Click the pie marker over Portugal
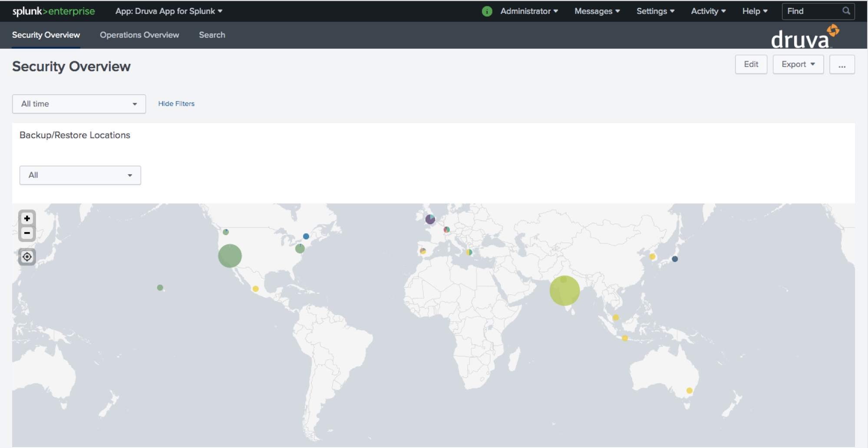Image resolution: width=868 pixels, height=448 pixels. coord(423,251)
